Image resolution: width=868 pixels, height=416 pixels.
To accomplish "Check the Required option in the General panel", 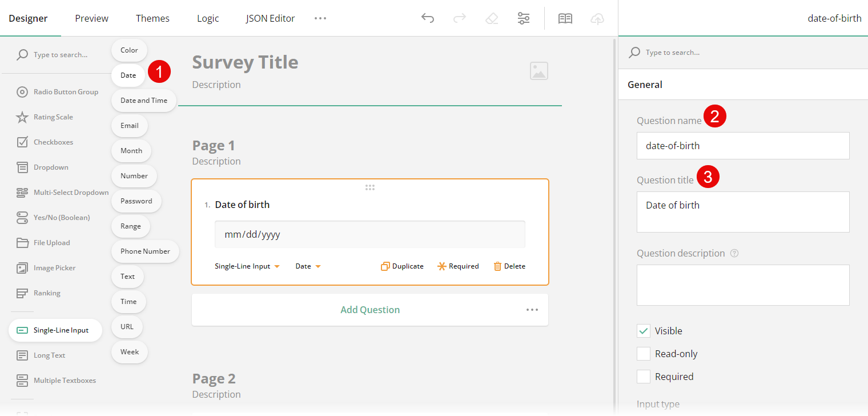I will click(x=644, y=376).
